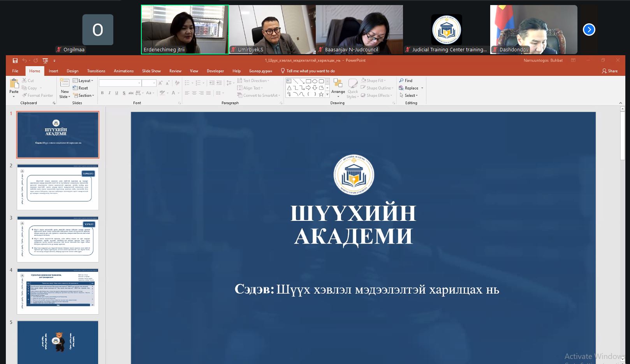Click the Save icon in Quick Access Toolbar
This screenshot has width=630, height=364.
point(15,61)
